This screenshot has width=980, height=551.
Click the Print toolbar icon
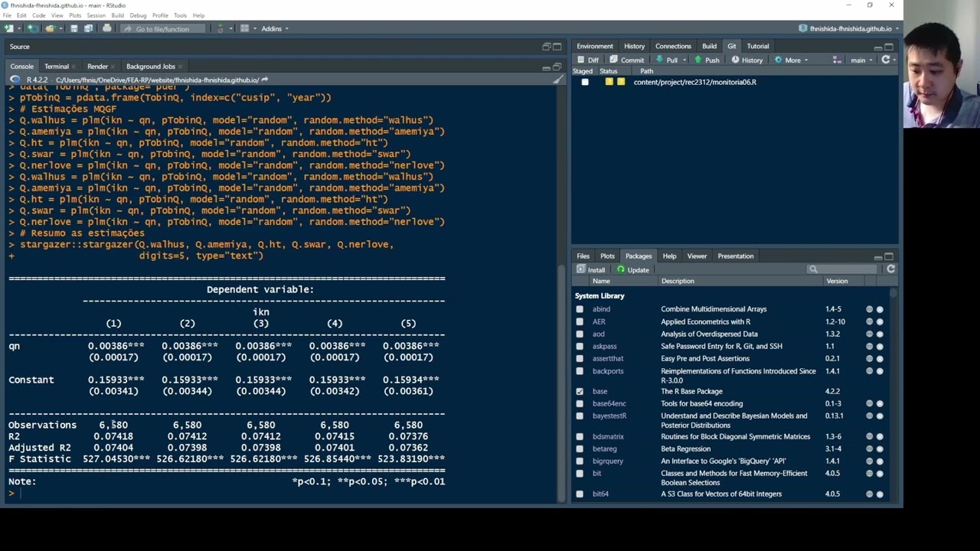tap(107, 28)
